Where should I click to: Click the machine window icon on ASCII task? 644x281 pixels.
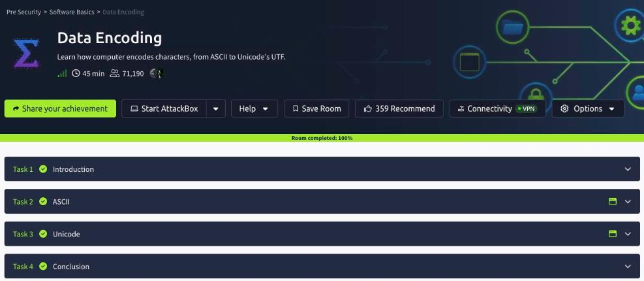(x=613, y=201)
